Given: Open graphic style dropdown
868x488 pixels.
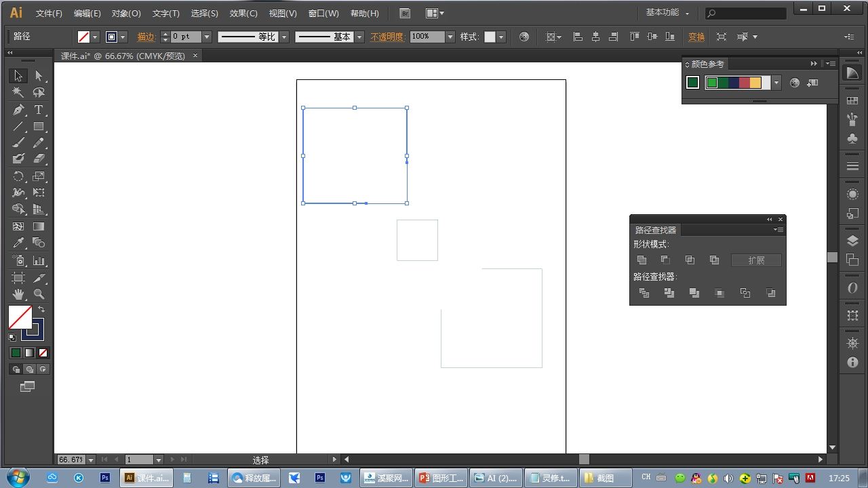Looking at the screenshot, I should (501, 37).
